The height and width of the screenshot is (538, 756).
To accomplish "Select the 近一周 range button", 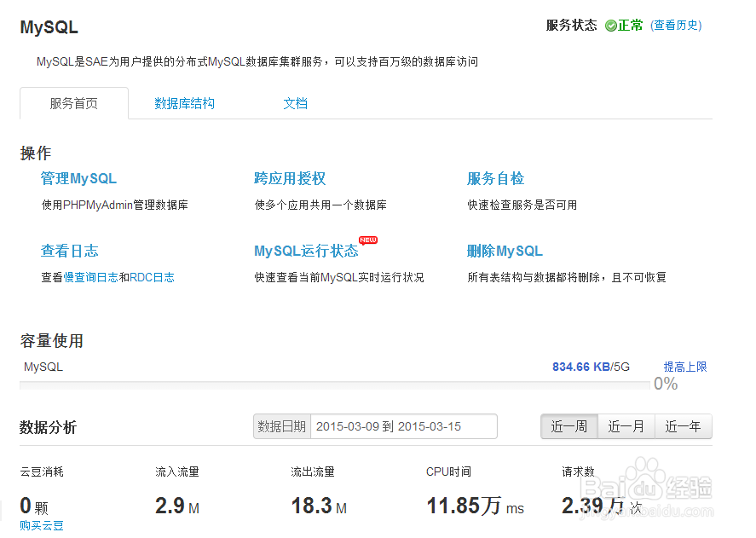I will tap(569, 426).
